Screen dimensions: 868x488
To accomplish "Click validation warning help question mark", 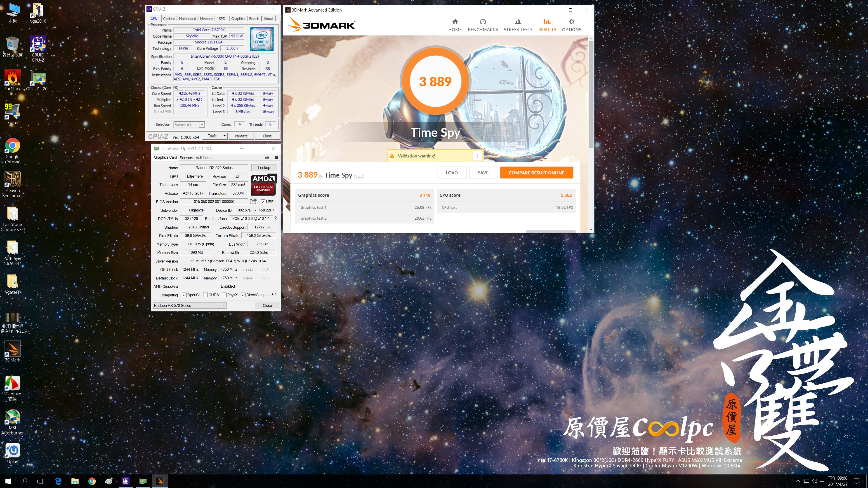I will (477, 156).
